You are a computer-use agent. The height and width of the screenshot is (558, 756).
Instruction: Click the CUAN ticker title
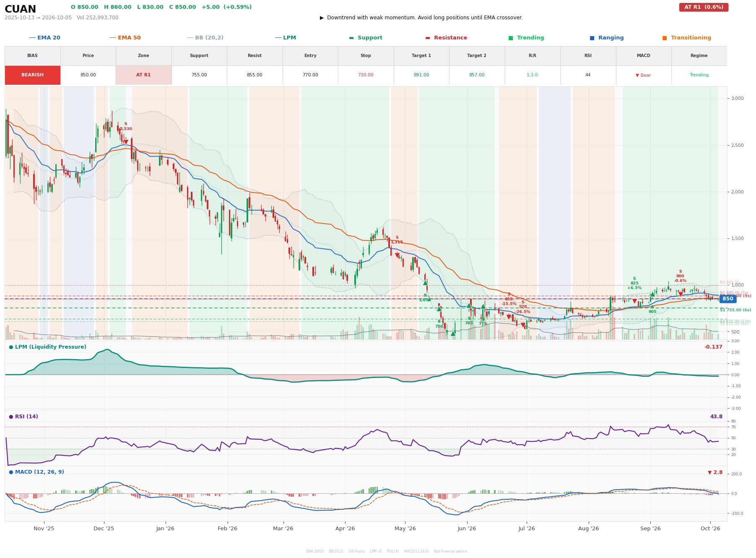[x=20, y=9]
